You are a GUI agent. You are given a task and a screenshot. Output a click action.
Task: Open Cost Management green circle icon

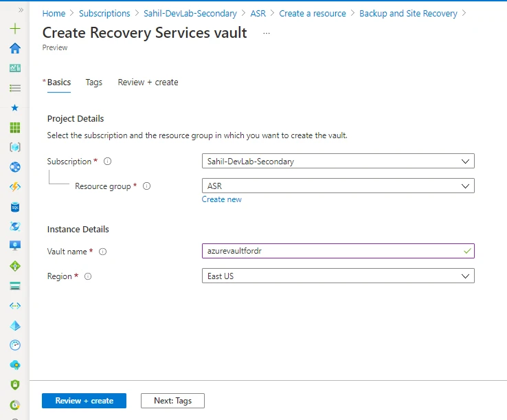tap(15, 405)
